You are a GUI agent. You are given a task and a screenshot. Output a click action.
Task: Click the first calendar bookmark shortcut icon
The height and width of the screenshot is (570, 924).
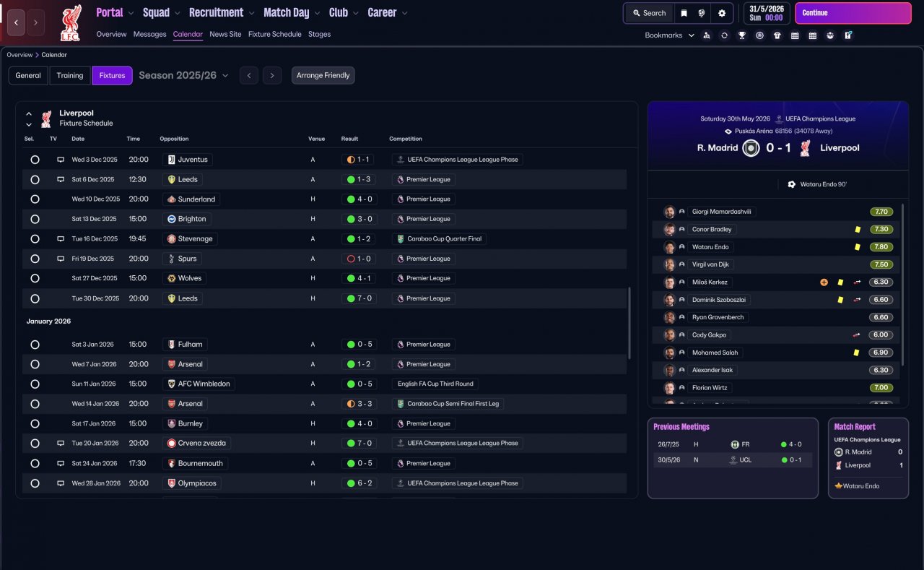pos(795,35)
